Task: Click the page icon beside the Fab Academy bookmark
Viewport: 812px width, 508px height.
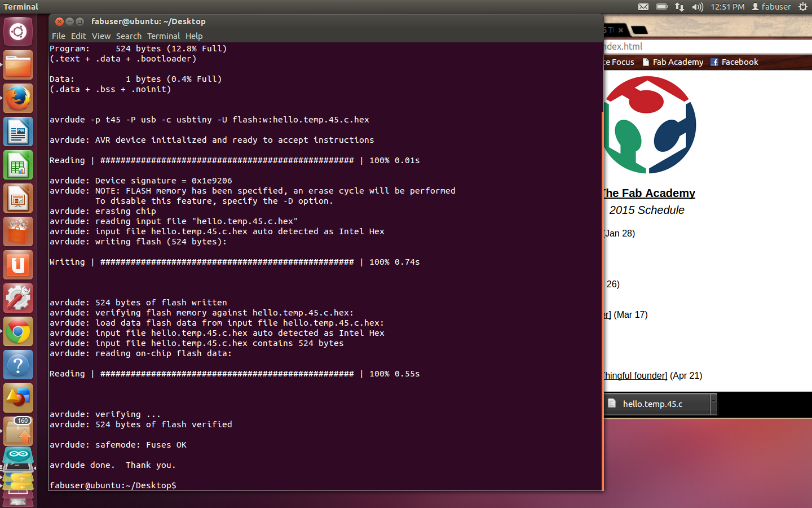Action: 646,62
